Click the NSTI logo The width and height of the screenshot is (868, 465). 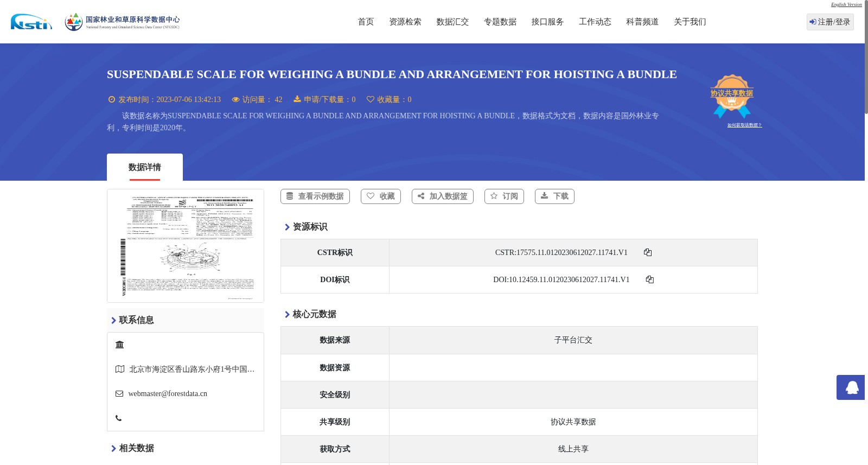(31, 22)
